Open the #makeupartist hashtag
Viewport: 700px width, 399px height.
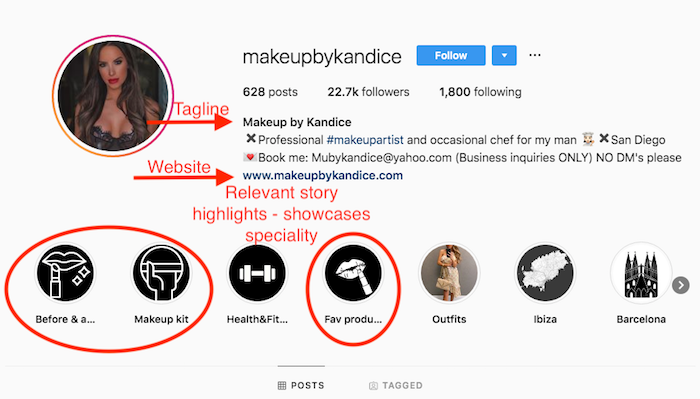point(365,140)
